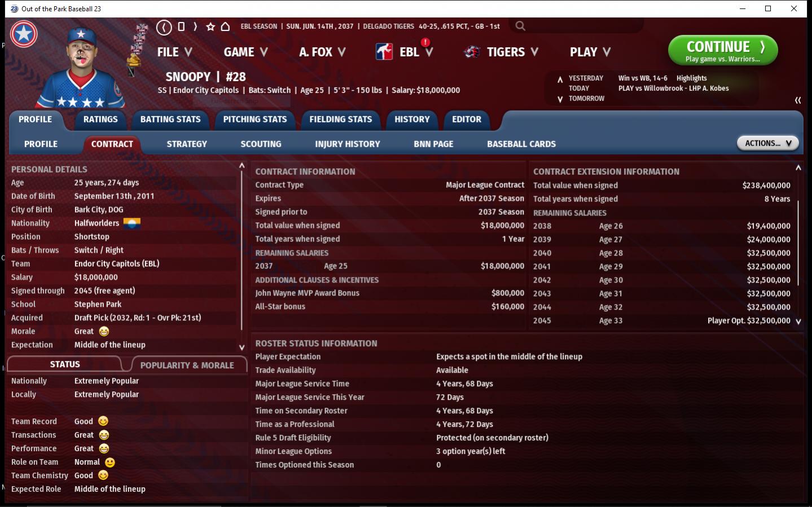Click the Team Record smiley icon
The width and height of the screenshot is (812, 507).
pyautogui.click(x=103, y=421)
